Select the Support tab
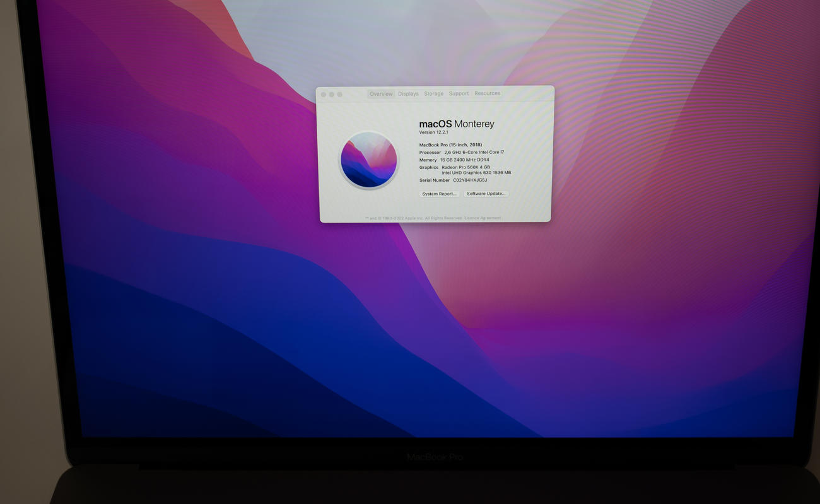The height and width of the screenshot is (504, 820). pyautogui.click(x=459, y=93)
